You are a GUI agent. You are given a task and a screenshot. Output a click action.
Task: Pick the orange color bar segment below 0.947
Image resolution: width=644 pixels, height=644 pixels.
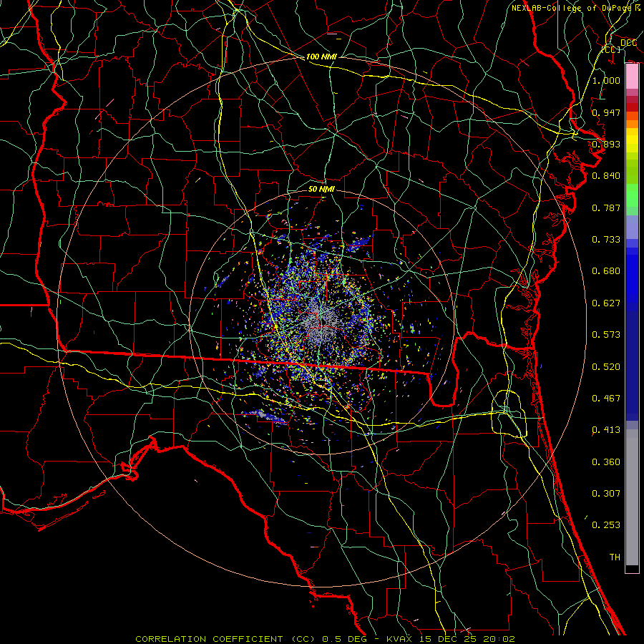632,124
